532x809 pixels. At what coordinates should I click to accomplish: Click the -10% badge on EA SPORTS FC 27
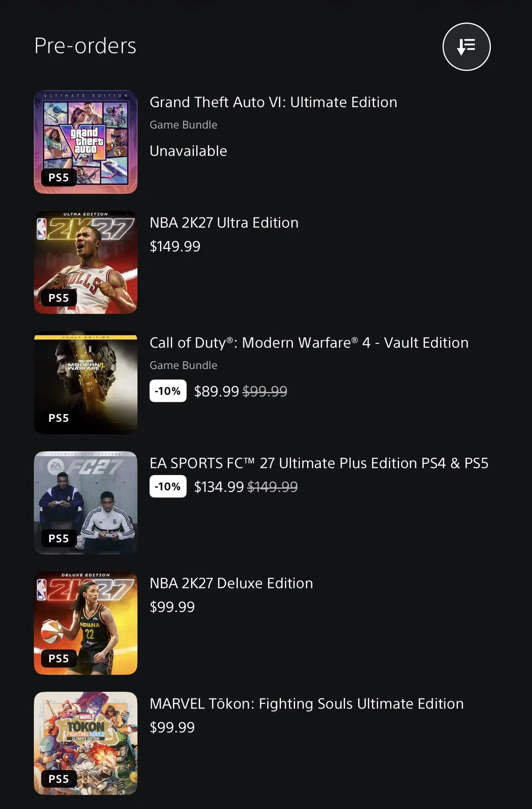[x=168, y=487]
